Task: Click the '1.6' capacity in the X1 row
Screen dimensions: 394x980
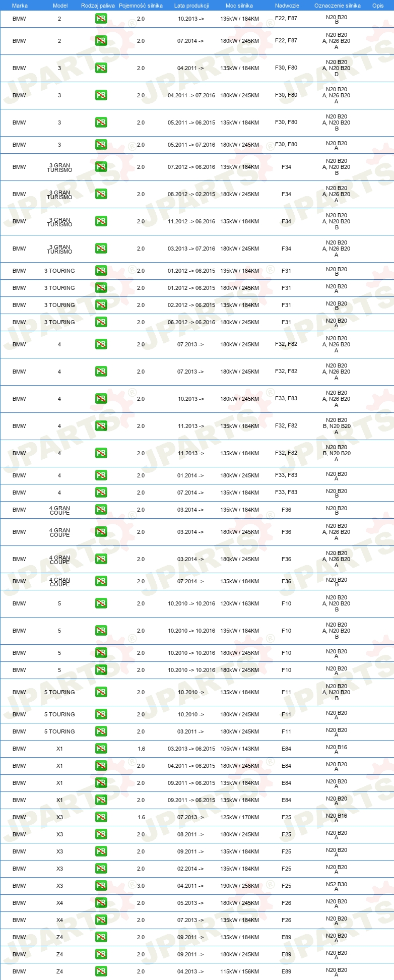Action: (x=141, y=749)
